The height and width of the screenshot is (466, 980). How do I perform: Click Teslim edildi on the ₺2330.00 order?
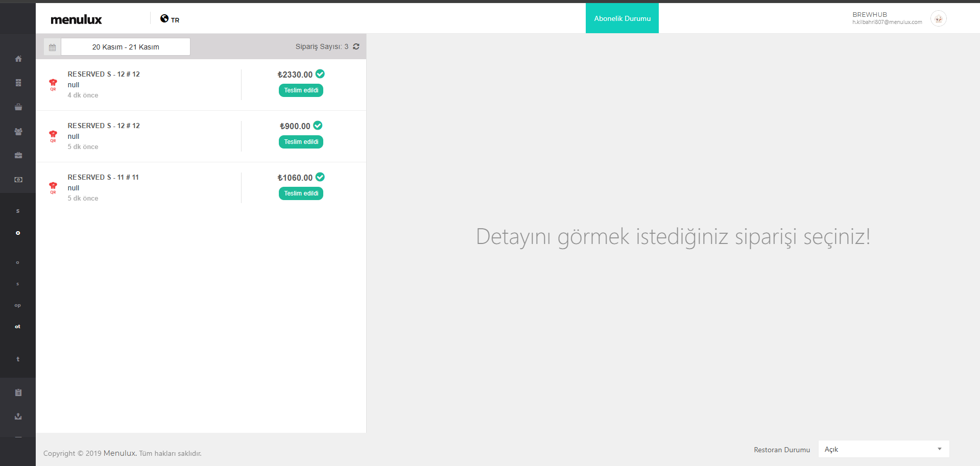301,90
